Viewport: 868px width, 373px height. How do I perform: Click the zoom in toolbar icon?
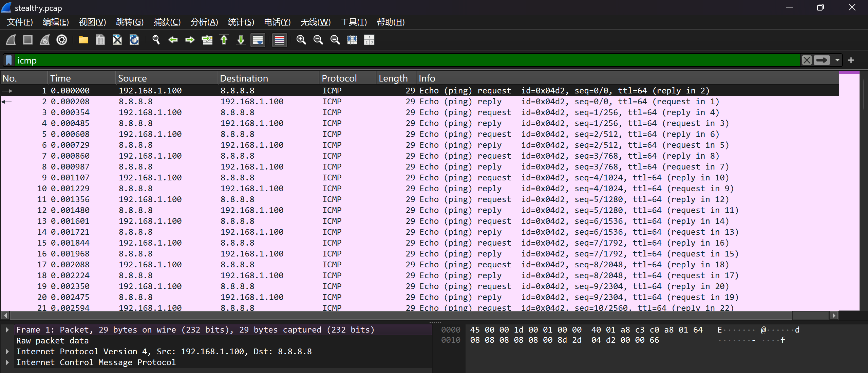pyautogui.click(x=301, y=40)
